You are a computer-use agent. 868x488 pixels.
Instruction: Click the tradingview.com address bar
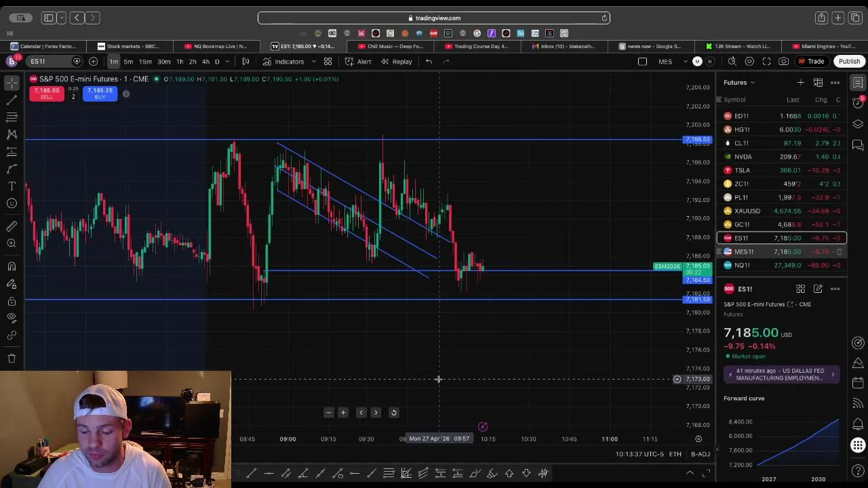tap(434, 18)
